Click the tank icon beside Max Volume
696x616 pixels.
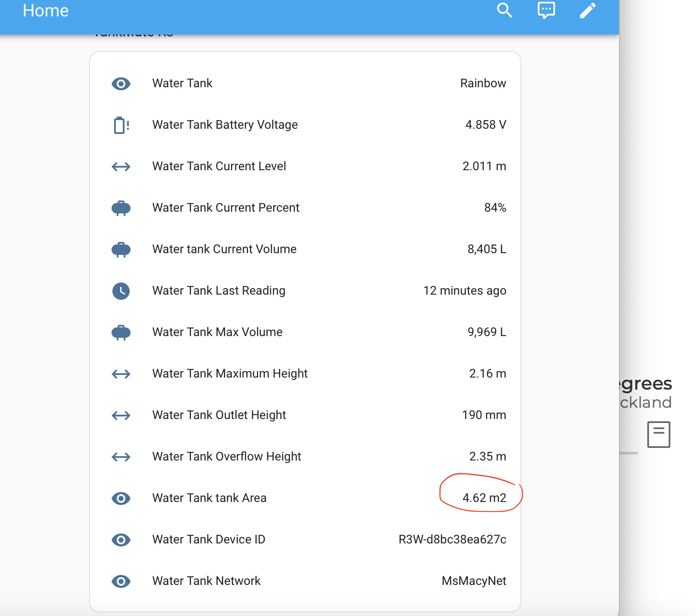121,332
